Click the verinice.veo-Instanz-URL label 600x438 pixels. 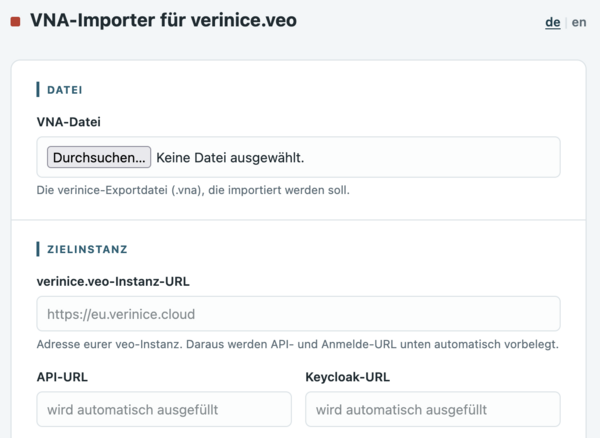coord(113,282)
